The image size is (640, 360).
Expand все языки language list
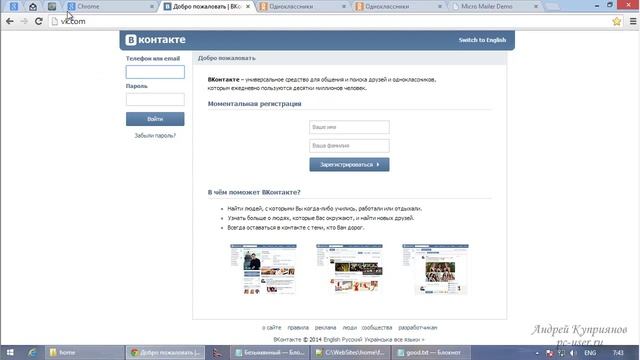pyautogui.click(x=409, y=340)
